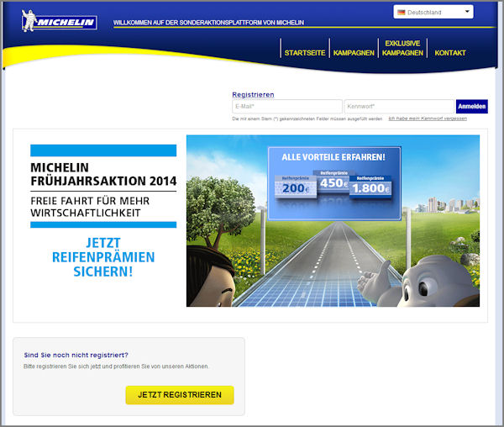The image size is (504, 427).
Task: Focus the Kennwort input field
Action: (x=399, y=107)
